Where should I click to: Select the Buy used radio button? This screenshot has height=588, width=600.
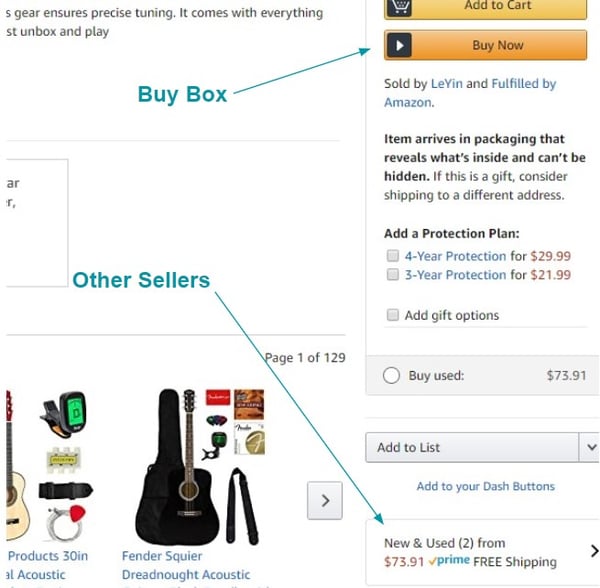coord(392,376)
